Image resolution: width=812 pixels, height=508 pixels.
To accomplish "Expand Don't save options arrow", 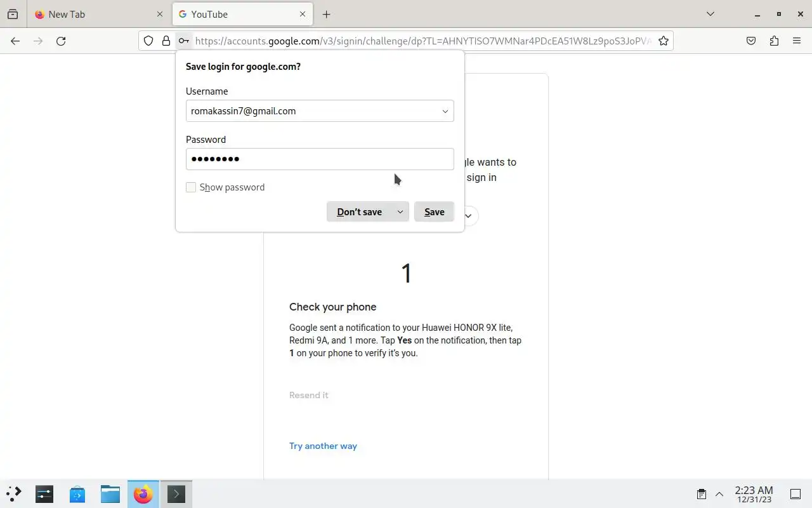I will [400, 212].
